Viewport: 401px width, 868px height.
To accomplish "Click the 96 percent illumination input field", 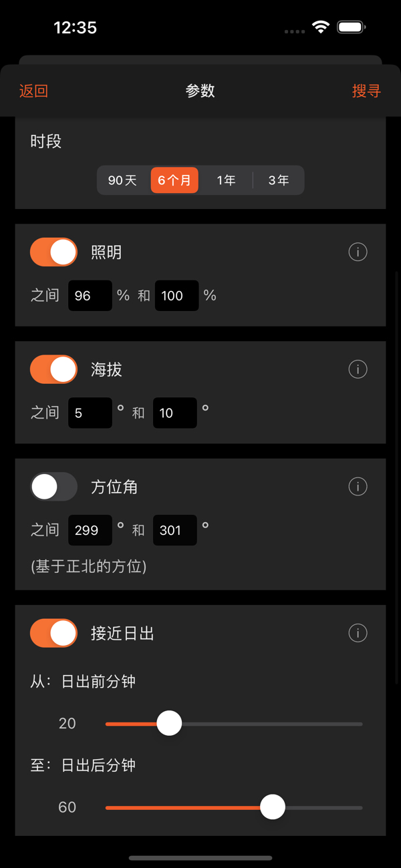I will 90,295.
